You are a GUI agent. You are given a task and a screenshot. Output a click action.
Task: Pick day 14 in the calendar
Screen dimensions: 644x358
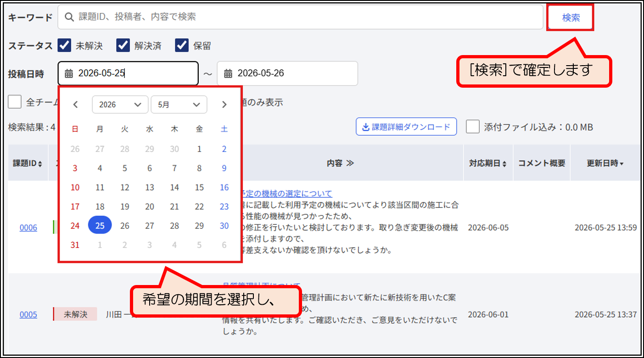[x=174, y=187]
